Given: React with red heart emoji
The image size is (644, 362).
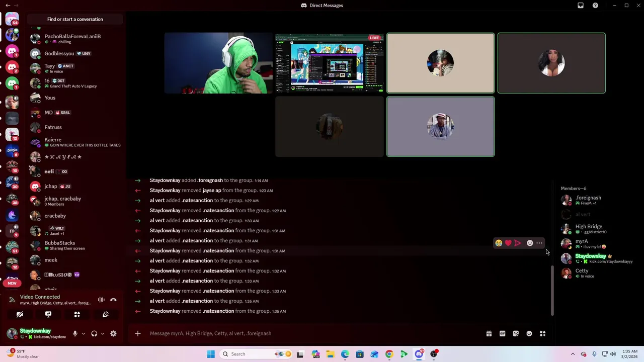Looking at the screenshot, I should (508, 243).
